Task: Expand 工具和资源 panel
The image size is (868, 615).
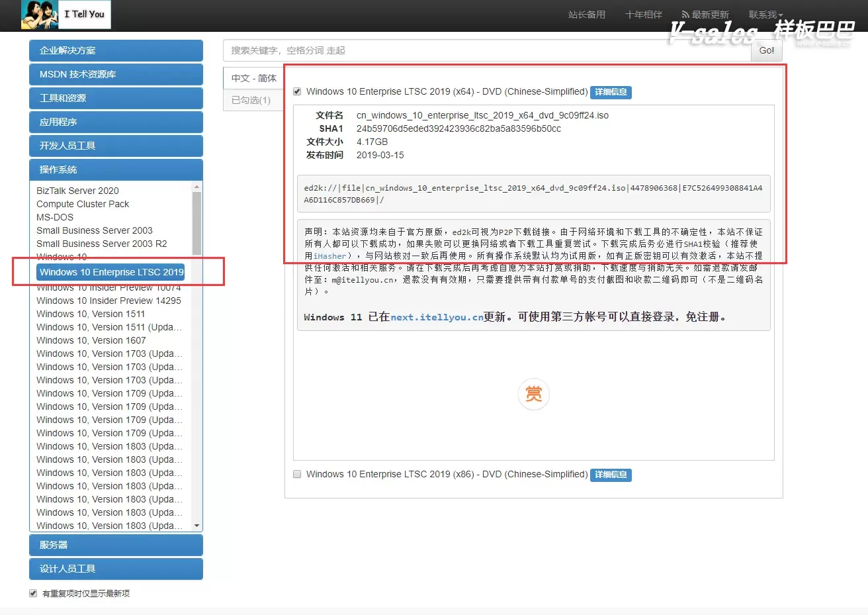Action: pos(116,98)
